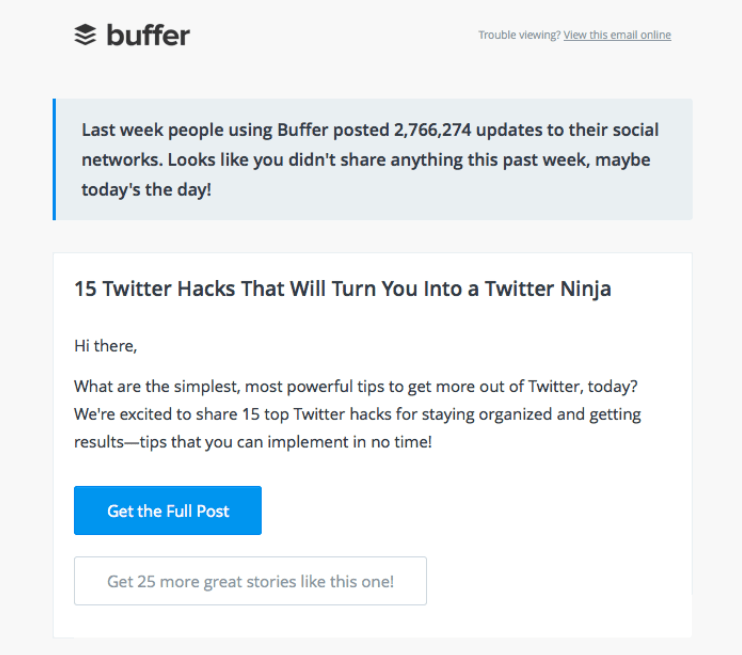This screenshot has width=742, height=655.
Task: Open the "View this email online" link
Action: 617,35
